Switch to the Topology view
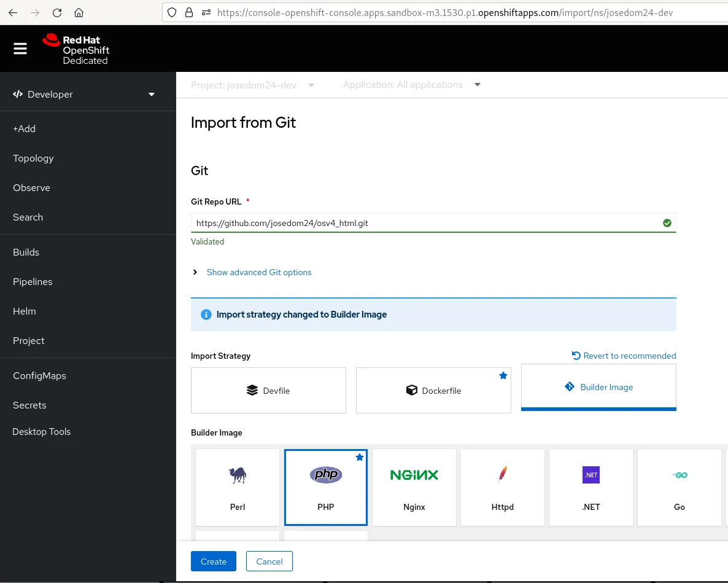The width and height of the screenshot is (728, 583). point(33,158)
